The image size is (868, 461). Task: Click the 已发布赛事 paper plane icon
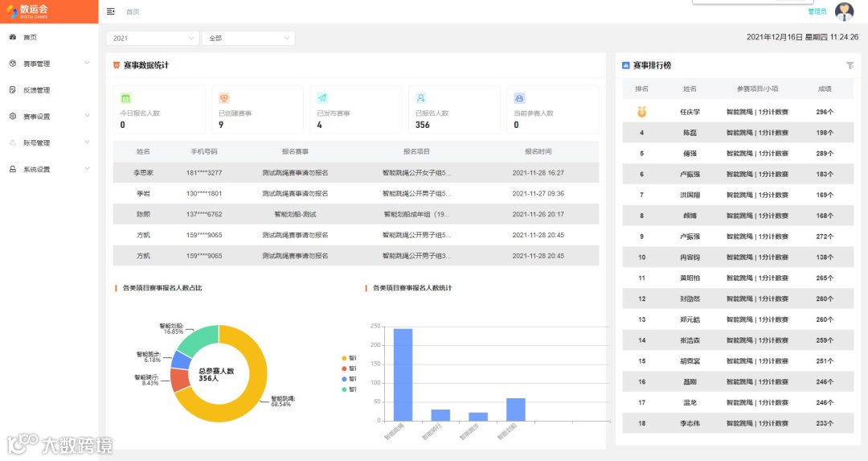tap(322, 98)
